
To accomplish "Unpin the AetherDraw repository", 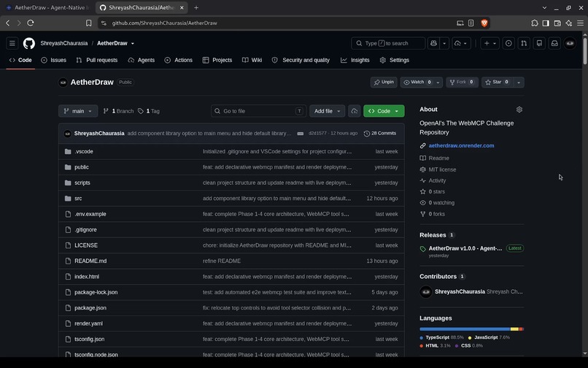I will (384, 83).
